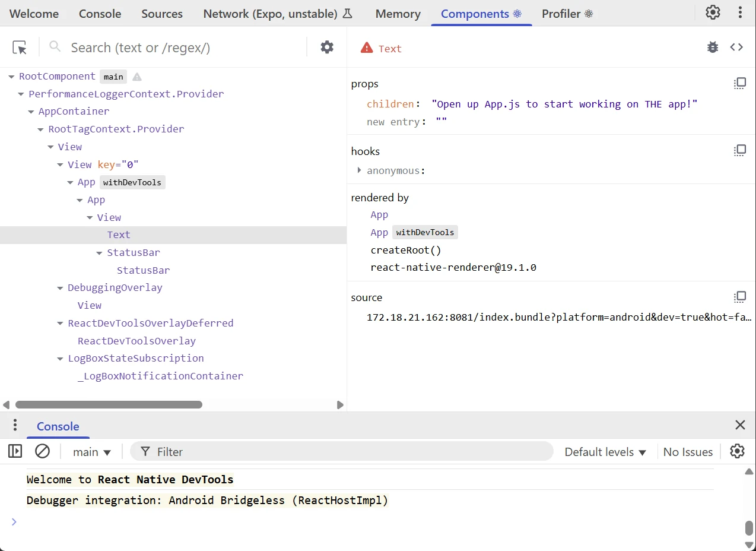This screenshot has width=756, height=551.
Task: Collapse the DebuggingOverlay node
Action: point(60,288)
